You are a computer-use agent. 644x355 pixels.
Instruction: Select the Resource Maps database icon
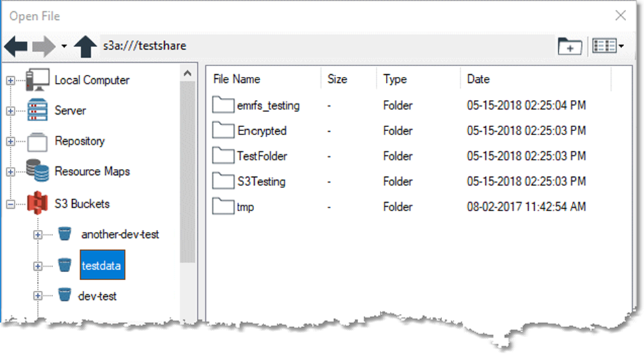(x=38, y=172)
